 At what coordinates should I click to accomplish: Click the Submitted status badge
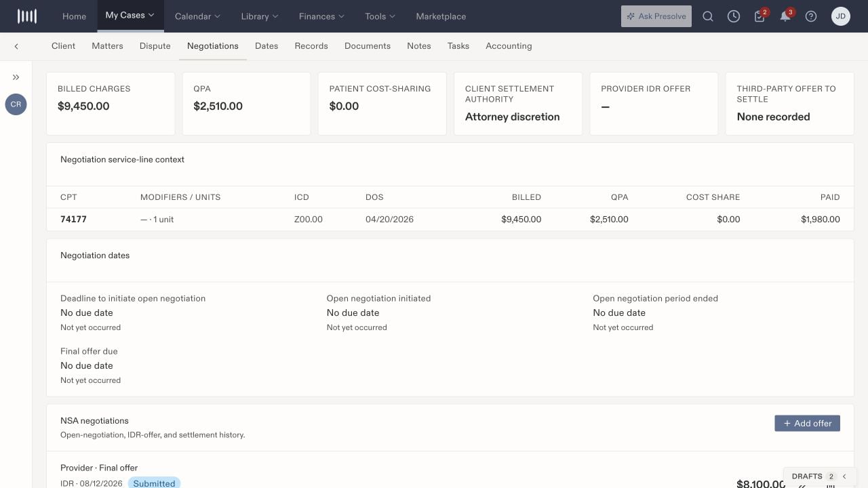click(154, 483)
